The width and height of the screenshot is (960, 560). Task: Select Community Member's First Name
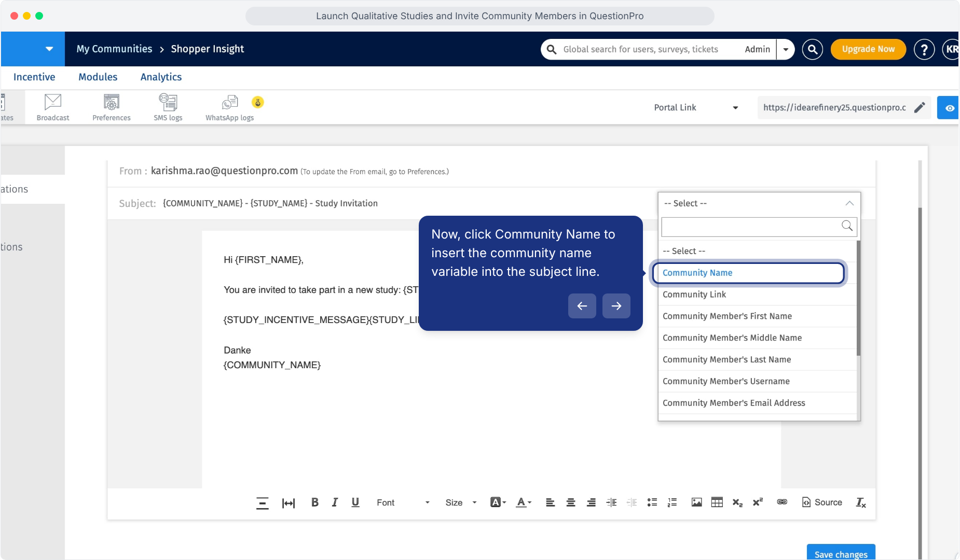[757, 316]
